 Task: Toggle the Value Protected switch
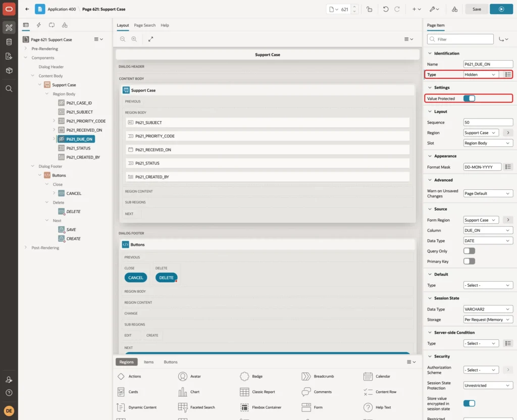[469, 98]
